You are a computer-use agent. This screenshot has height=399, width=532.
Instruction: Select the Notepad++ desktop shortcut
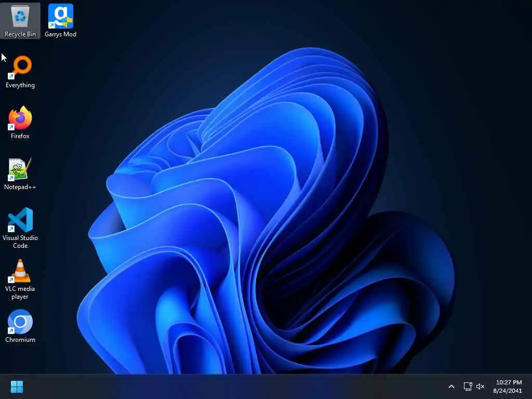[x=20, y=174]
